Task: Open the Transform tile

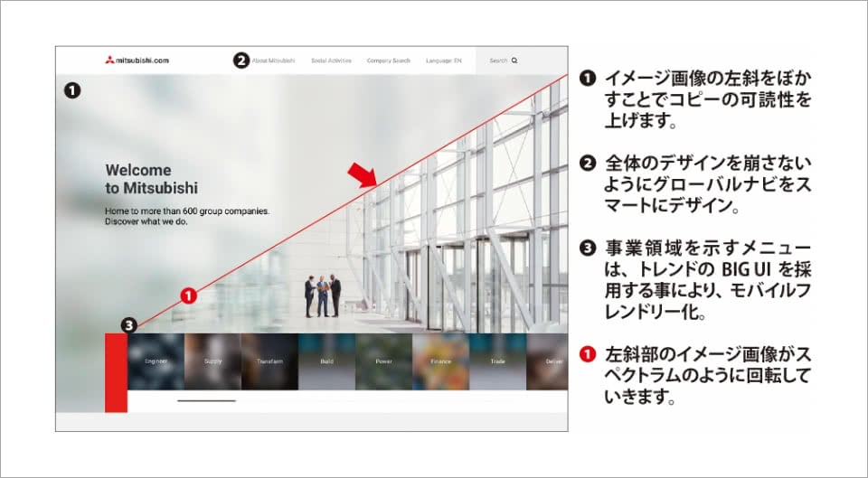Action: [269, 361]
